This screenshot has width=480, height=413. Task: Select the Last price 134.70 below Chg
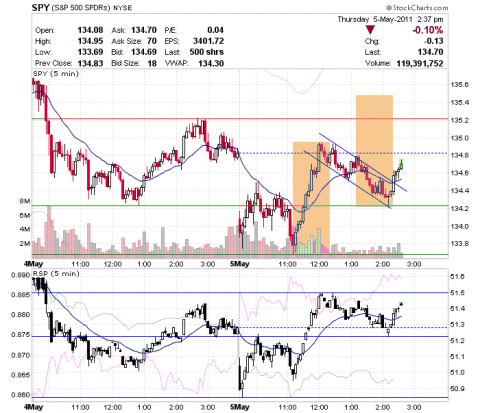(431, 52)
